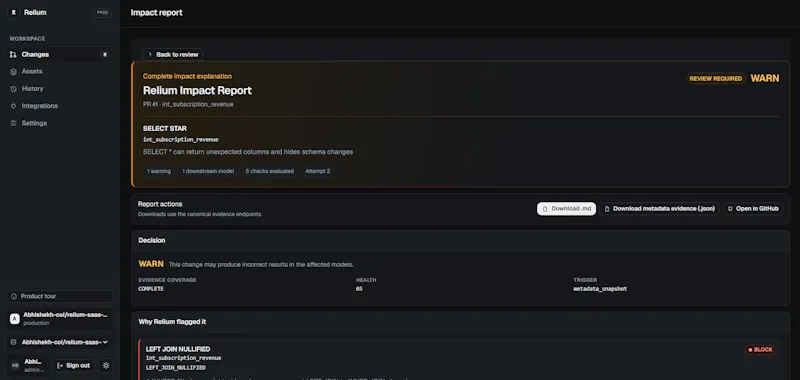Click the Relium logo icon in sidebar

coord(13,13)
